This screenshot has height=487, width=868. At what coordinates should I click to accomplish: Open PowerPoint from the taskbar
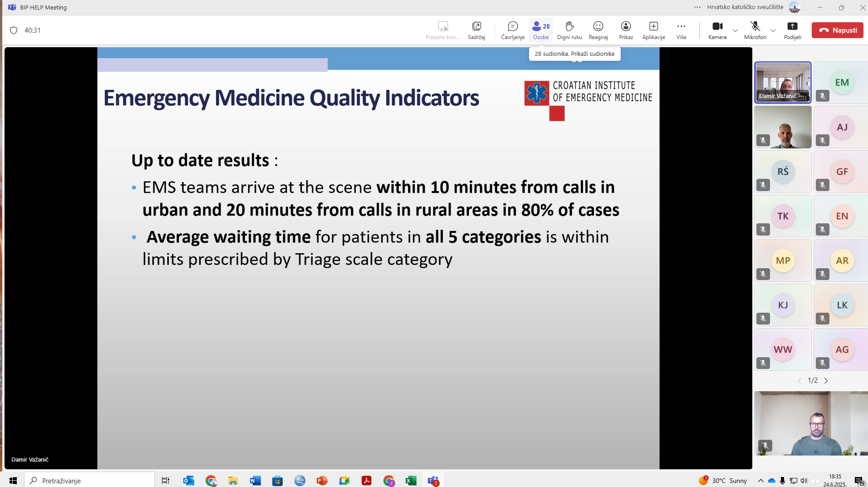coord(322,480)
